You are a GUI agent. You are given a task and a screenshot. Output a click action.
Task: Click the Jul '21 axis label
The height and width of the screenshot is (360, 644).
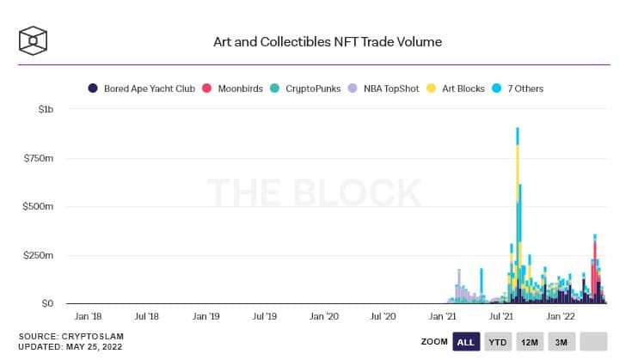(x=501, y=316)
